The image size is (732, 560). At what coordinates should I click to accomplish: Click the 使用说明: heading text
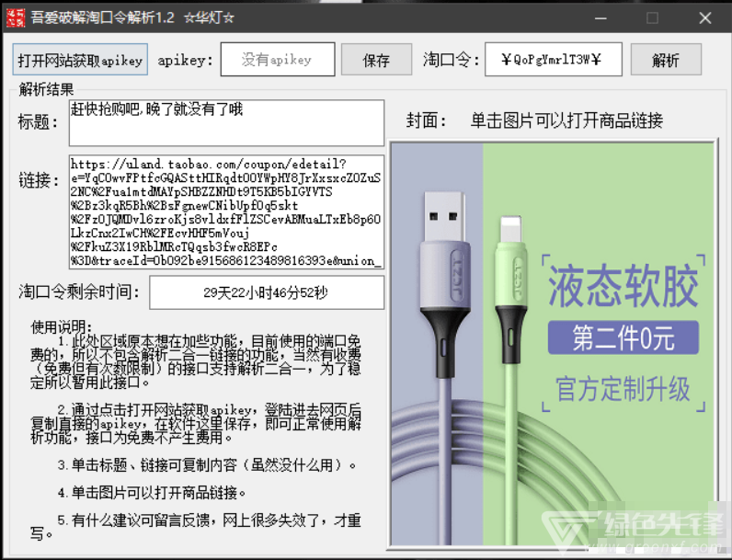point(62,327)
